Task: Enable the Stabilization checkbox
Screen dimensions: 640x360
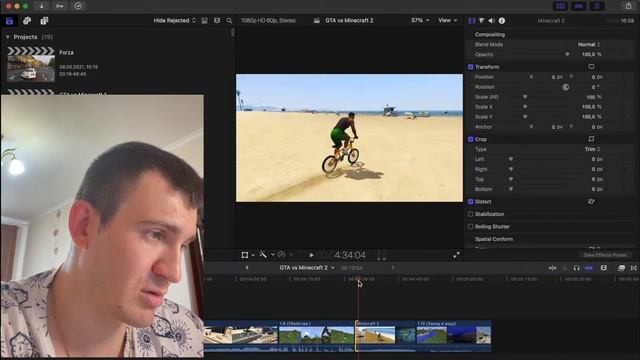Action: click(471, 214)
